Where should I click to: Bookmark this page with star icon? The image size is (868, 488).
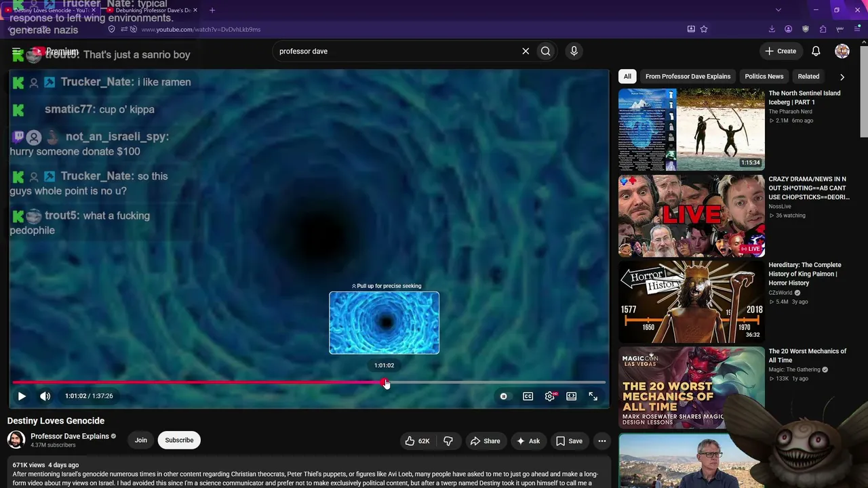704,29
